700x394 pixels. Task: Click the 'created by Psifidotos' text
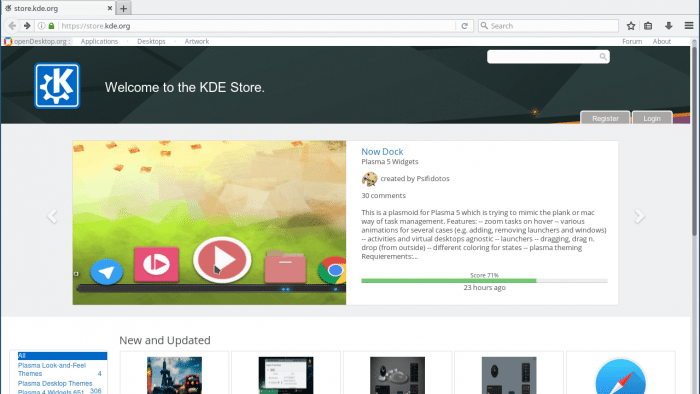coord(415,178)
